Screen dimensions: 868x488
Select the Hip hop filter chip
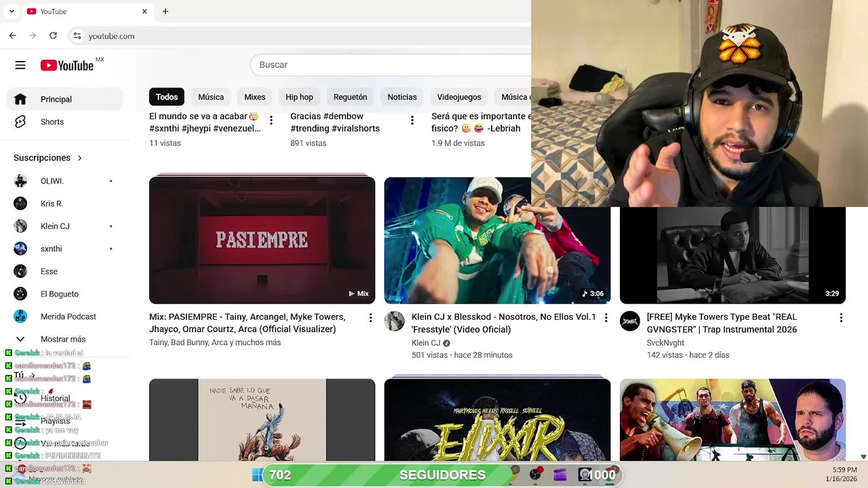[x=299, y=97]
